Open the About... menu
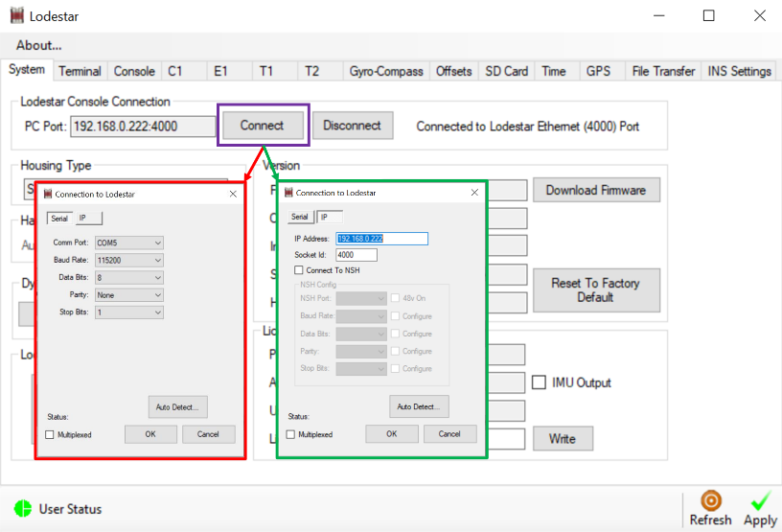The image size is (782, 532). coord(39,45)
